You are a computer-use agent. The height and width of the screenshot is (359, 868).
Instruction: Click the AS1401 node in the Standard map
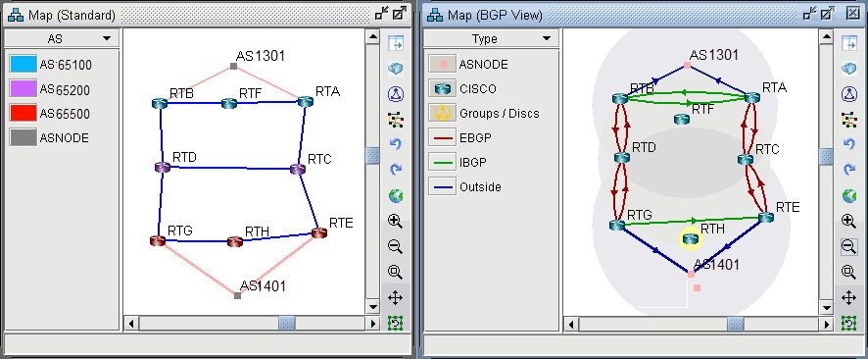237,296
